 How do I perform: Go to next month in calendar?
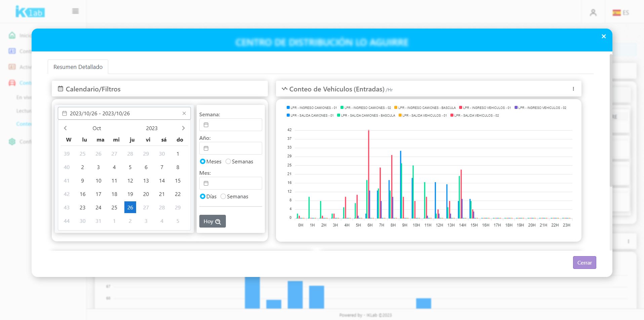(x=183, y=128)
